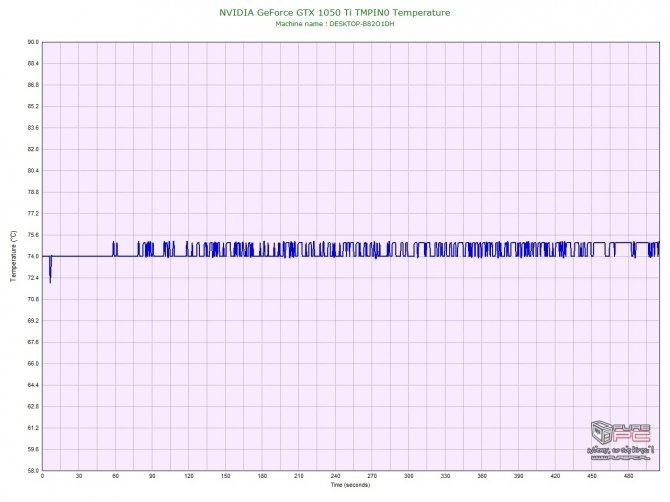Click the 72.4 temperature tick label
670x502 pixels.
point(33,278)
